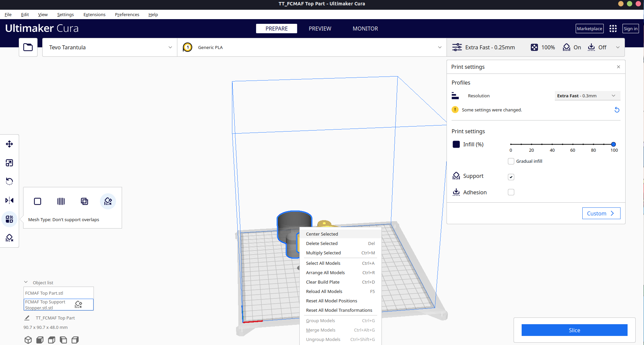Choose Select All Models
The width and height of the screenshot is (644, 345).
point(340,263)
